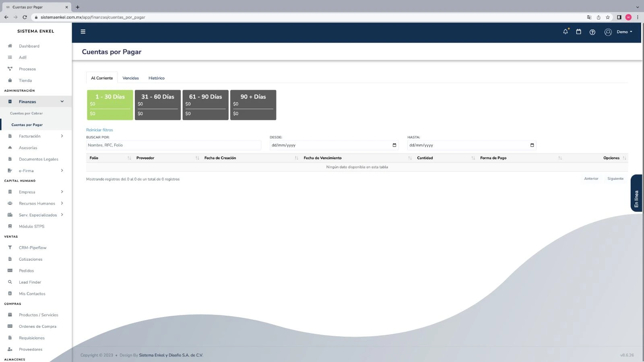This screenshot has height=362, width=644.
Task: Click the Siguiente pagination button
Action: click(615, 179)
